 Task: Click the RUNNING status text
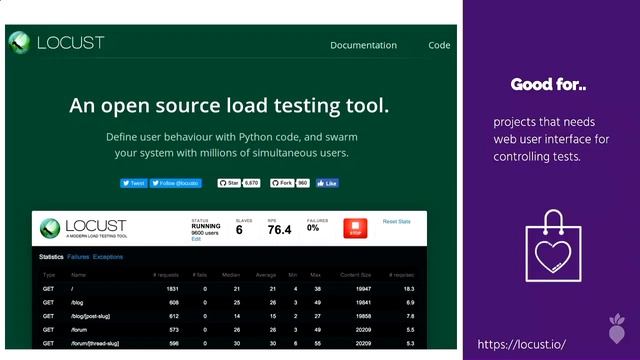206,226
